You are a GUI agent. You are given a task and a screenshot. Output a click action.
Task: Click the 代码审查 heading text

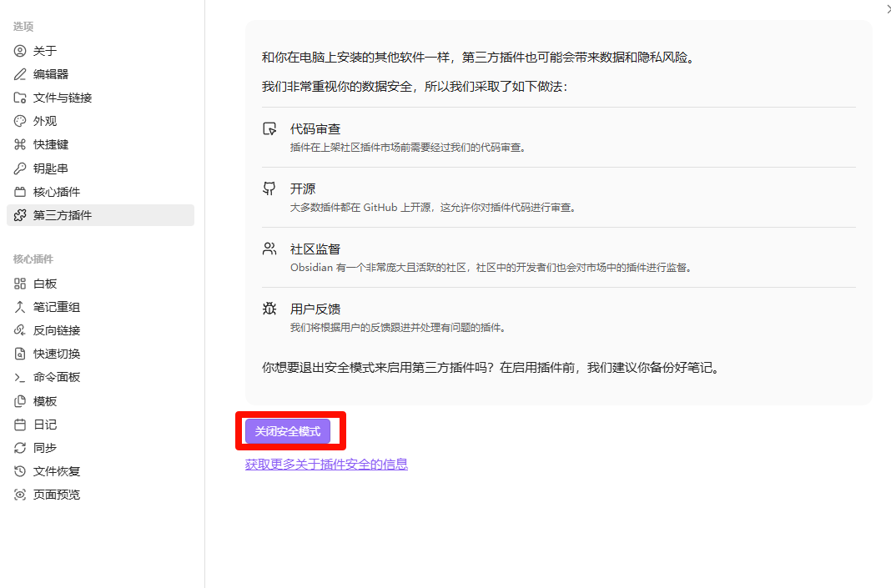coord(315,129)
